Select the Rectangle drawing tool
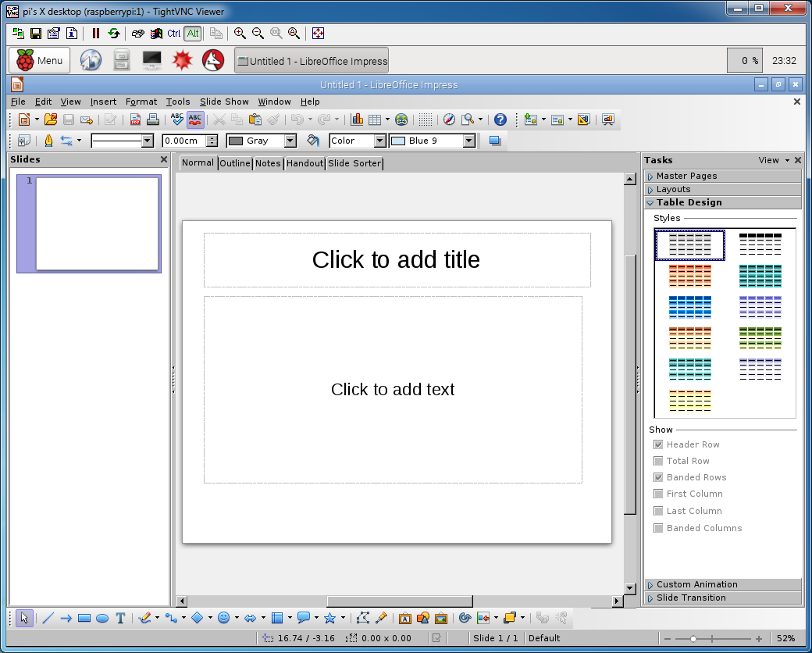Viewport: 812px width, 653px height. point(84,618)
